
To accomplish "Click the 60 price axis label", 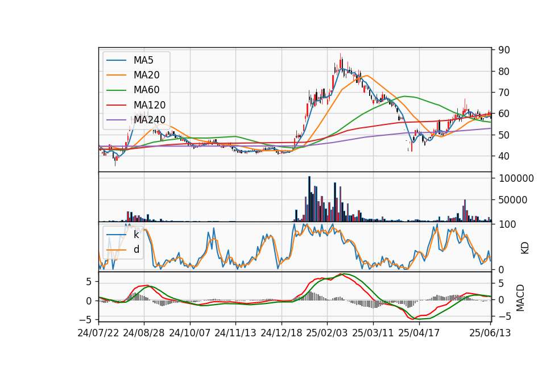I will click(504, 114).
